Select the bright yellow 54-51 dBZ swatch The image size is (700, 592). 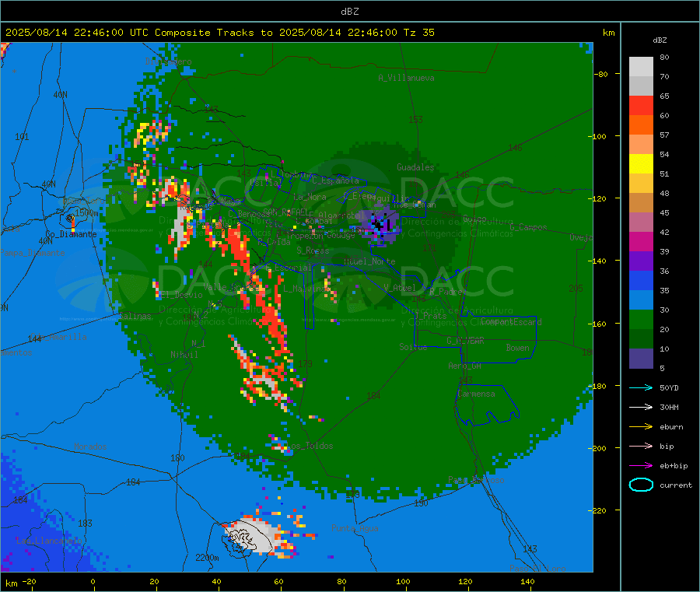(x=641, y=164)
